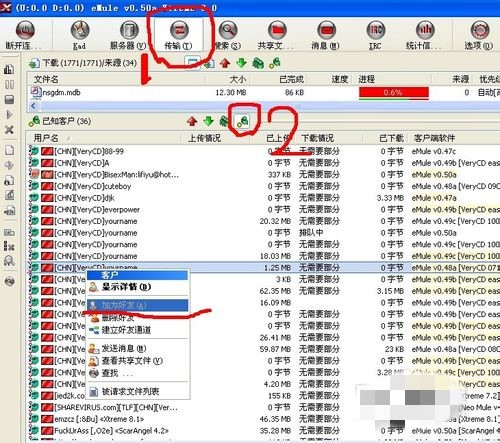The width and height of the screenshot is (500, 443).
Task: Sort clients by 用户名 column header
Action: click(104, 138)
